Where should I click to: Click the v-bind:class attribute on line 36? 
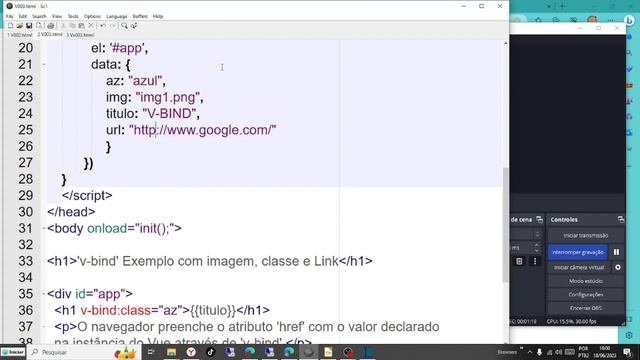[x=116, y=310]
